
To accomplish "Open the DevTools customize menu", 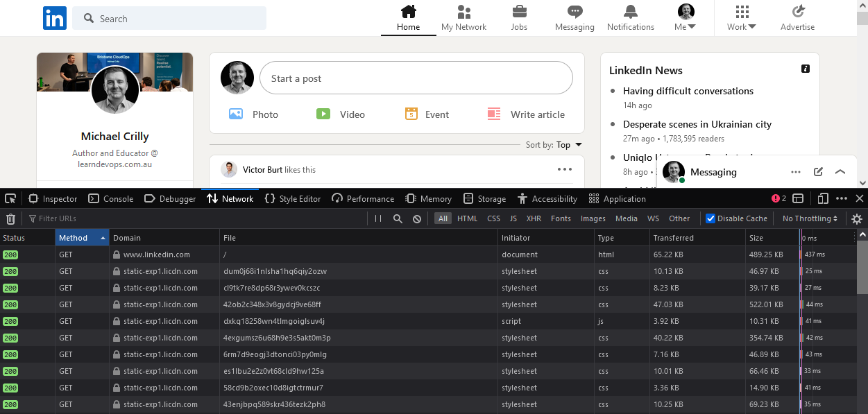I will (842, 198).
